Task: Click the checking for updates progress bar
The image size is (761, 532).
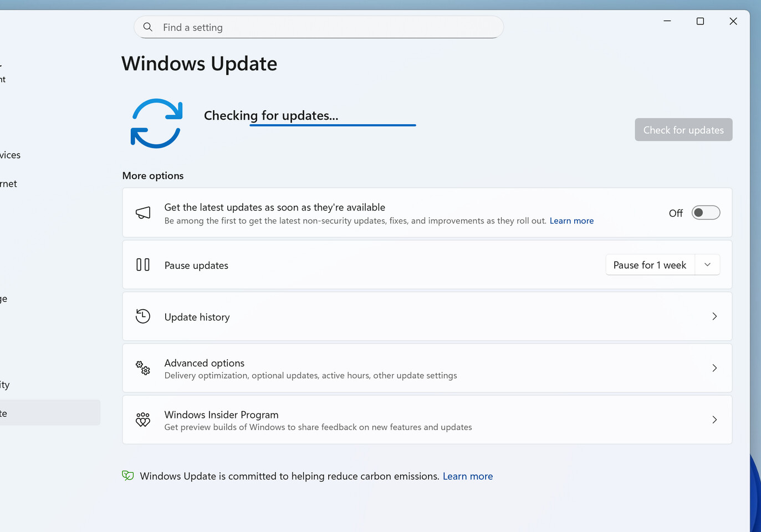Action: tap(333, 125)
